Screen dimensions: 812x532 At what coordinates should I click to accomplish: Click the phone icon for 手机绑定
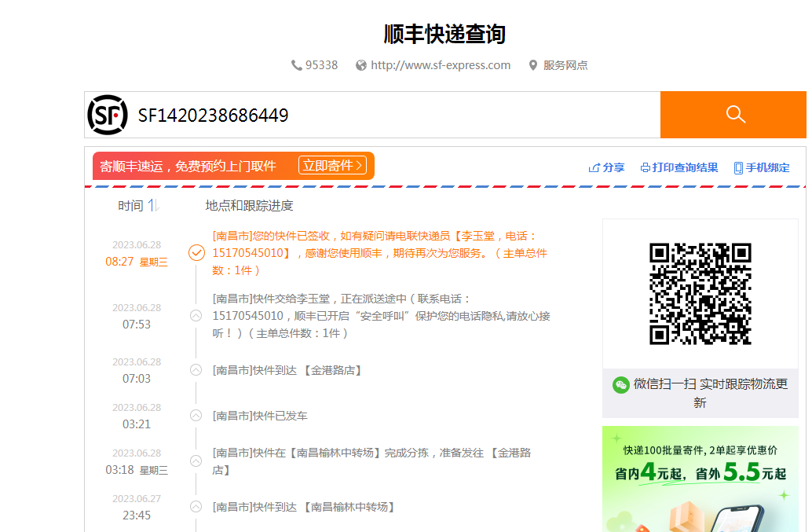click(x=738, y=168)
